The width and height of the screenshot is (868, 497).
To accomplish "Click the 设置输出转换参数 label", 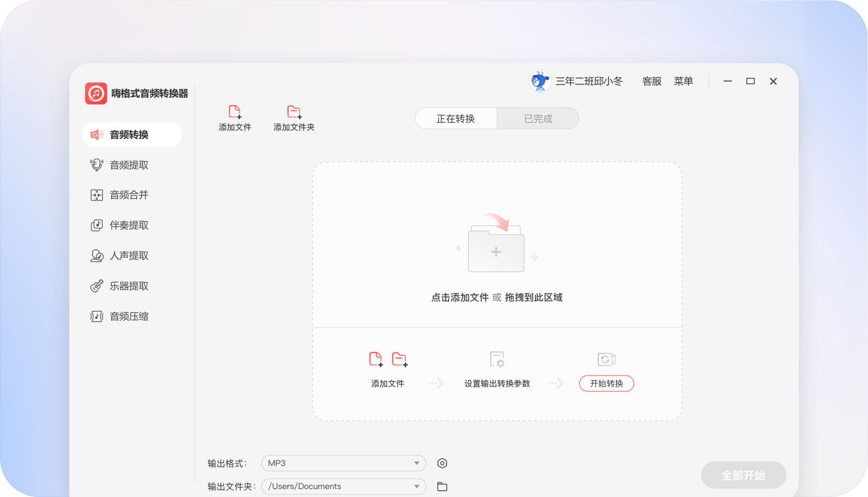I will click(497, 384).
